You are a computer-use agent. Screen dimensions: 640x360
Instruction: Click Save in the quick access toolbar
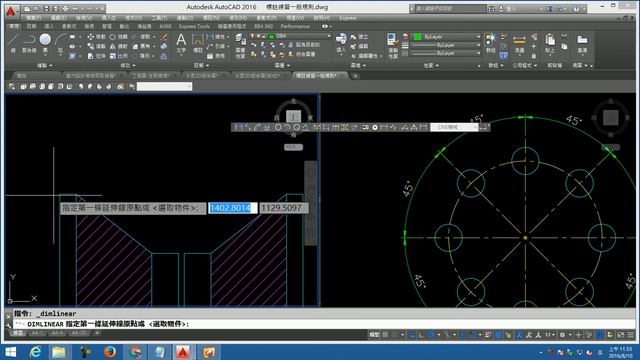pyautogui.click(x=46, y=8)
